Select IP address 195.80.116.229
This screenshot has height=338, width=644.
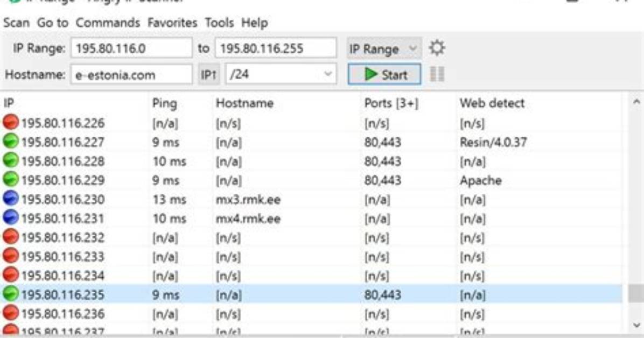(63, 180)
